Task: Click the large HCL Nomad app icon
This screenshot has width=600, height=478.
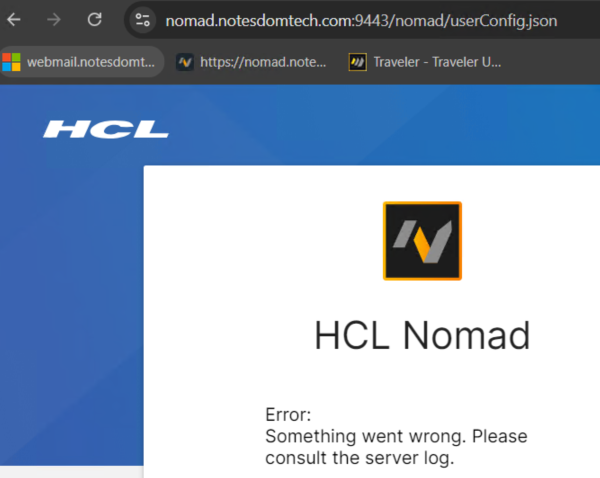Action: pyautogui.click(x=422, y=241)
